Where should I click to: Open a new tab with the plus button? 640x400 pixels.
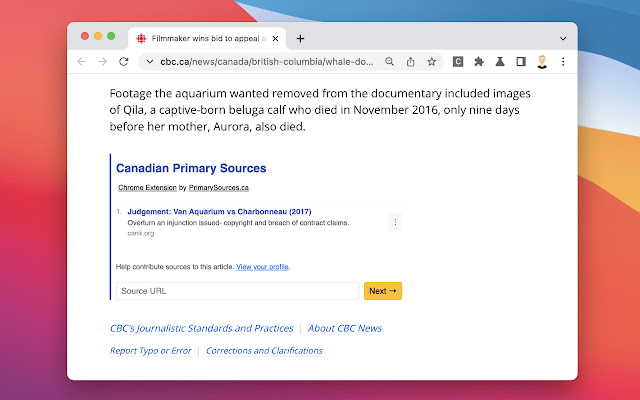[300, 38]
